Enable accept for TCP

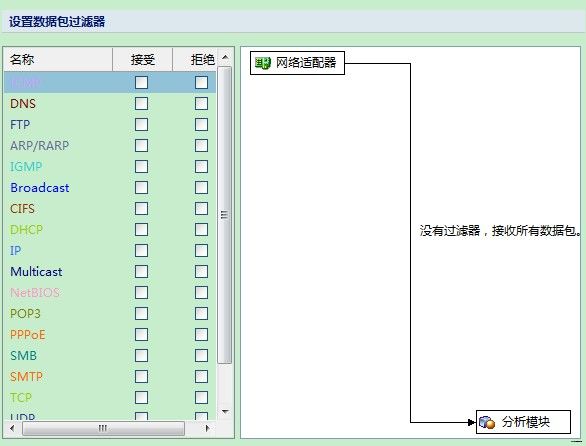click(141, 397)
